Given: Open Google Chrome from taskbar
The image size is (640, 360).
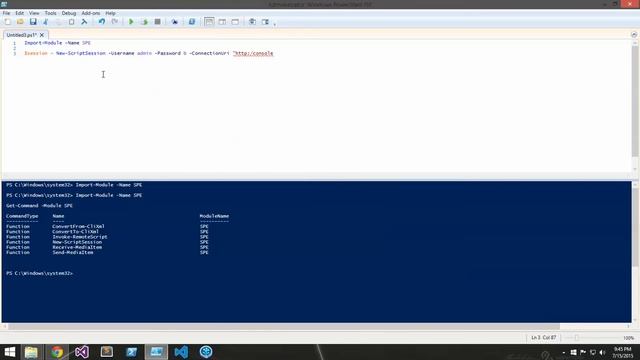Looking at the screenshot, I should point(57,352).
